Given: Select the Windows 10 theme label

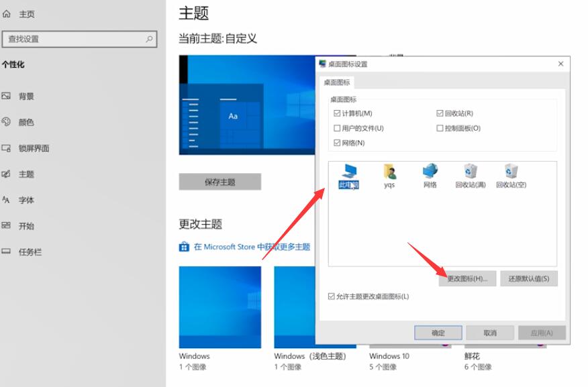Looking at the screenshot, I should click(x=389, y=356).
